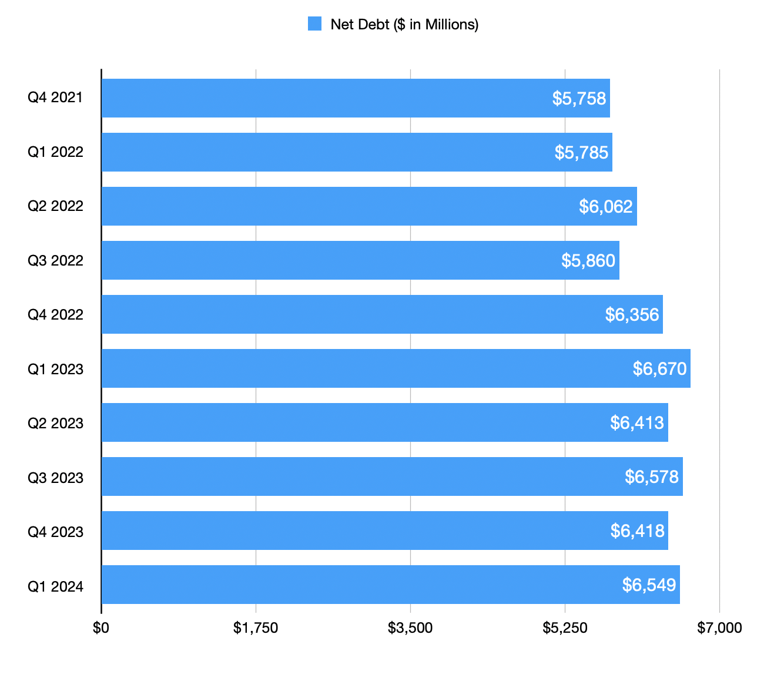Click the $5,250 axis tick label
Screen dimensions: 784x678
click(565, 628)
